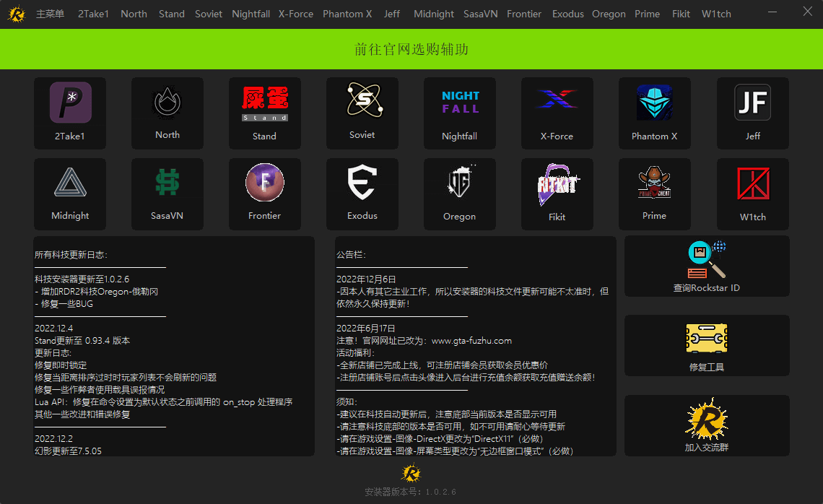Click the Rockstar logo above the version number
Screen dimensions: 823x504
(x=411, y=473)
